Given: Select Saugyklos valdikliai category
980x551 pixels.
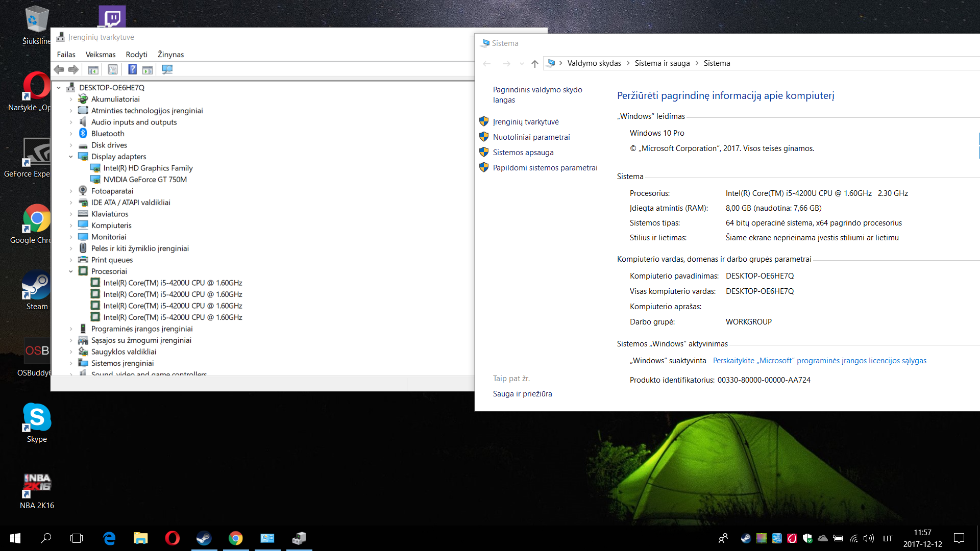Looking at the screenshot, I should coord(124,352).
